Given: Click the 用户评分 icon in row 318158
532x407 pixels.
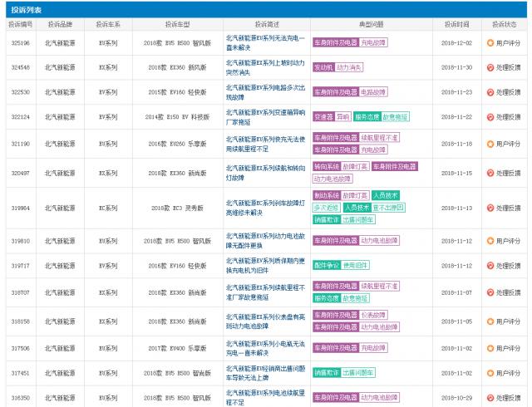Looking at the screenshot, I should click(490, 321).
